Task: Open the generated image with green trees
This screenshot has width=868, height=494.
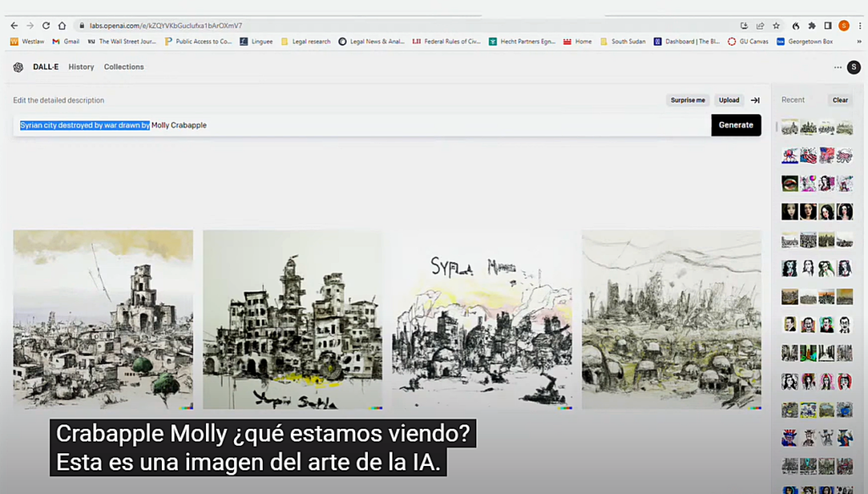Action: coord(103,319)
